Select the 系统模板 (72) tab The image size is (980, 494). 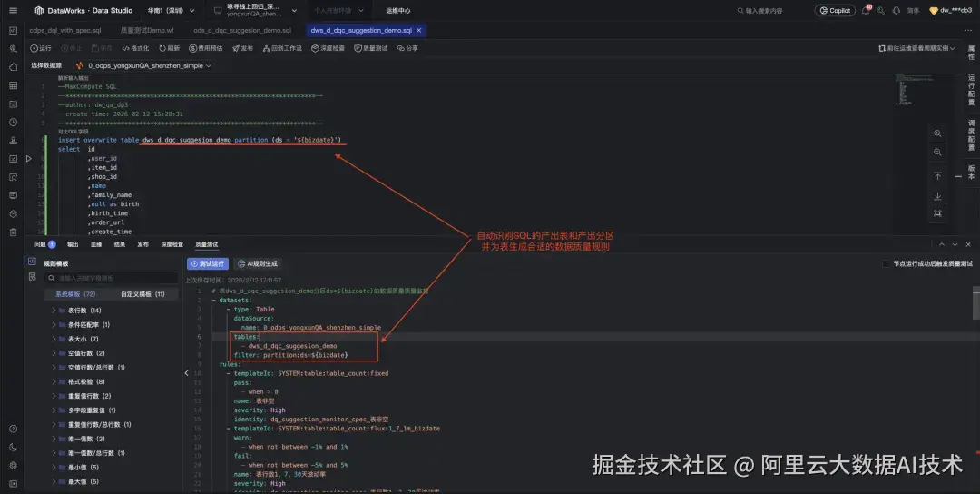click(75, 294)
